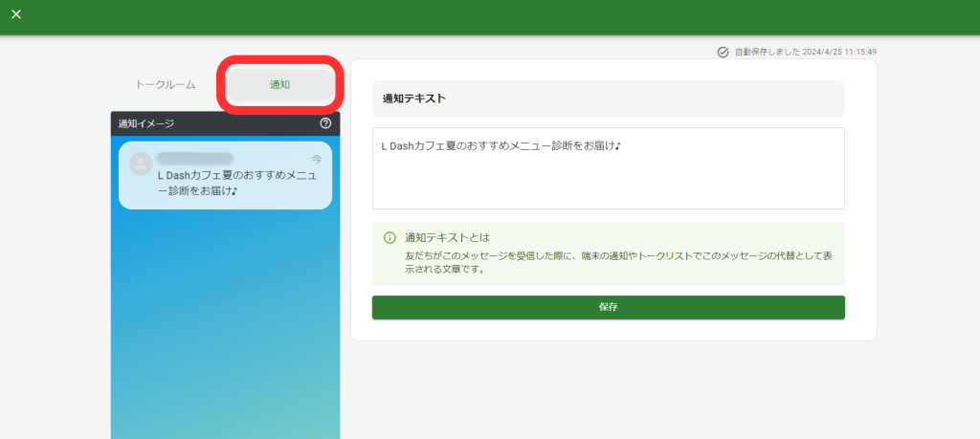Click the avatar icon in the notification preview
This screenshot has height=439, width=980.
tap(141, 164)
